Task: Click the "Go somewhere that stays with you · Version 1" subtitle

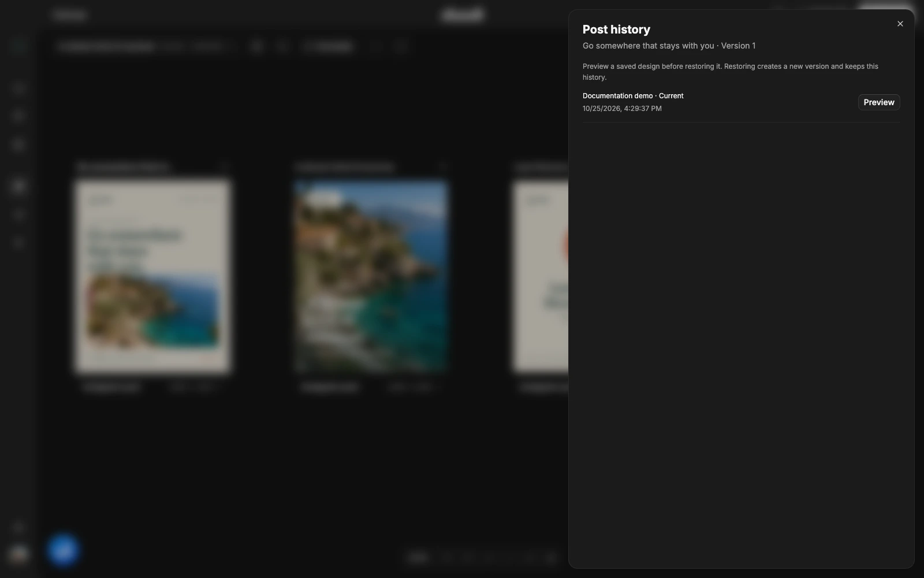Action: coord(669,46)
